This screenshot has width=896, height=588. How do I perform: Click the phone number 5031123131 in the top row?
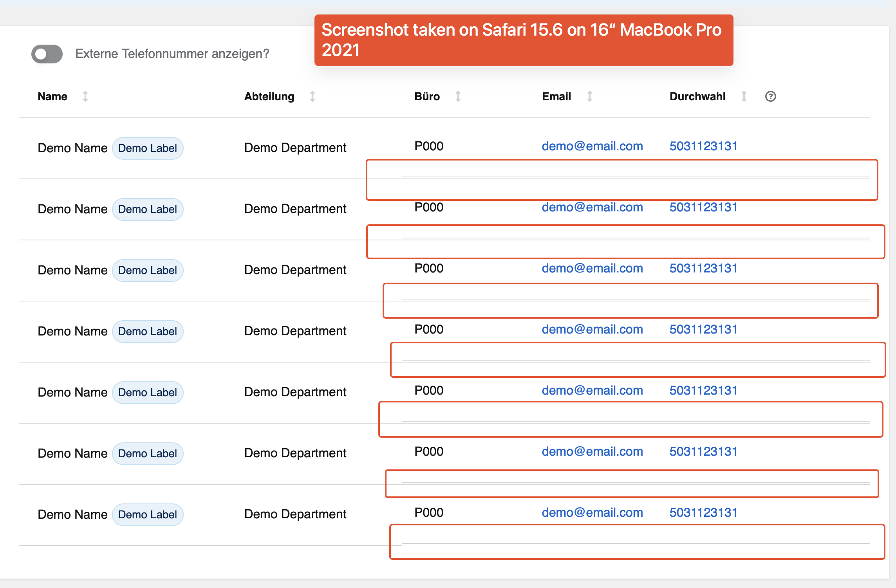click(703, 146)
